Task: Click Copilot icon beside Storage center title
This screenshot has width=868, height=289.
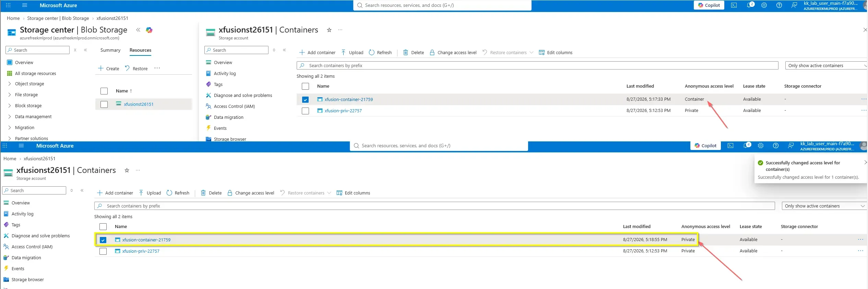Action: (x=149, y=30)
